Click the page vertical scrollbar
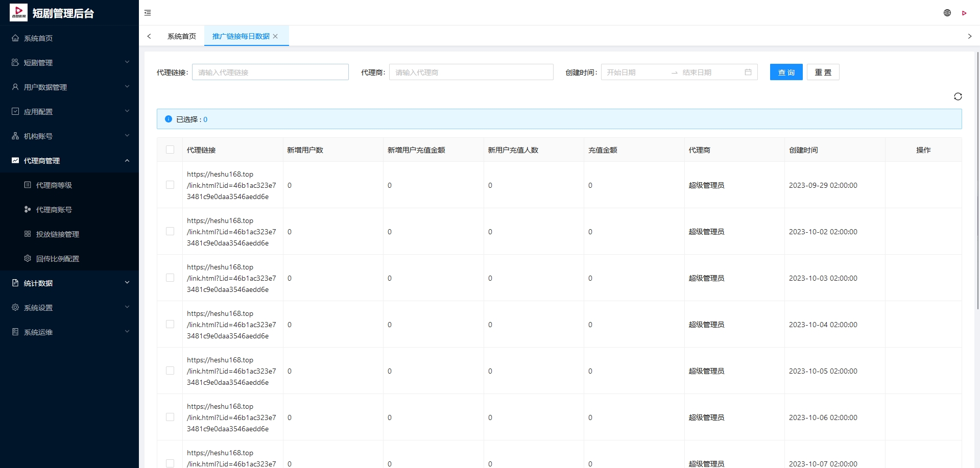The image size is (980, 468). (978, 181)
